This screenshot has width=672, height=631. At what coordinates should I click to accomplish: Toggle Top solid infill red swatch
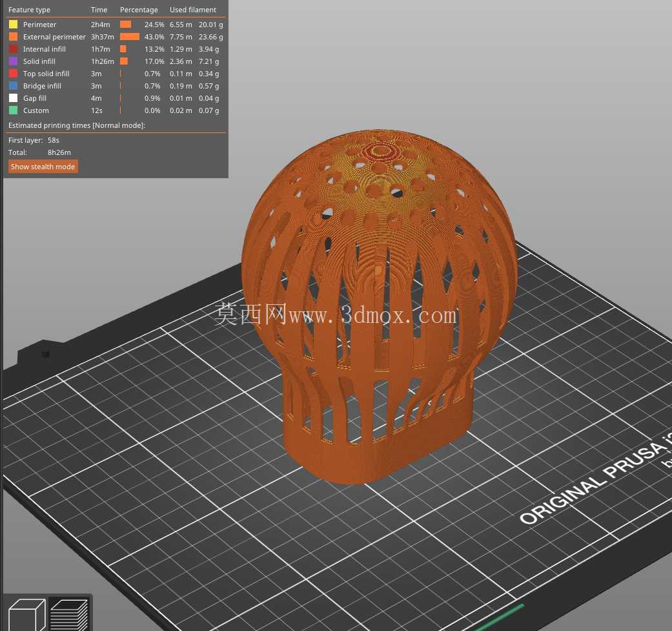tap(14, 74)
